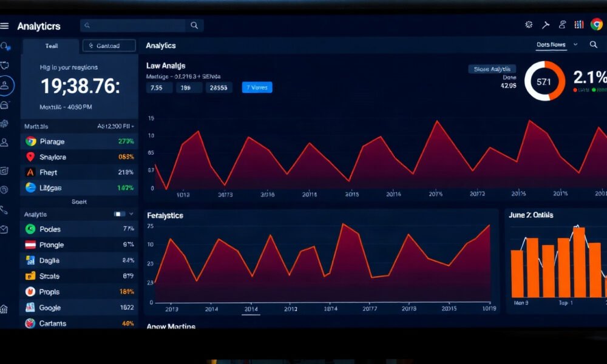
Task: Open the Cartants row
Action: [79, 323]
